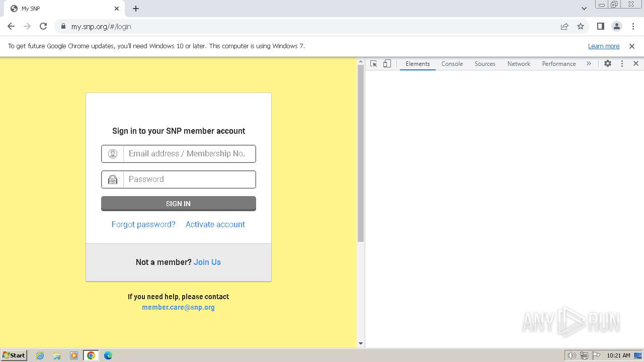Focus the Password field

pos(179,179)
